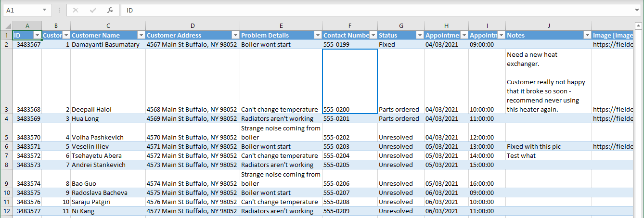Click contact number 555-0199
The width and height of the screenshot is (644, 218).
(350, 44)
